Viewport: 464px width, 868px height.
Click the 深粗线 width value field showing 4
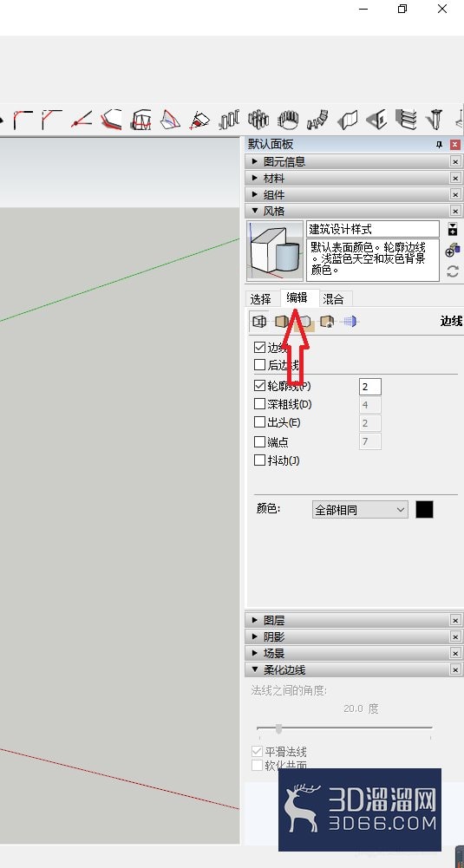369,405
